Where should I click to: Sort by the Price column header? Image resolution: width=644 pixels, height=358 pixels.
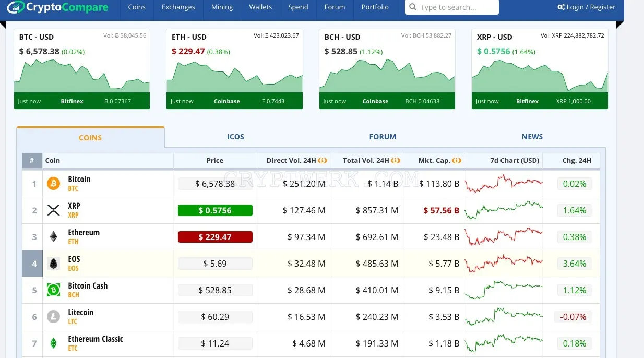215,161
